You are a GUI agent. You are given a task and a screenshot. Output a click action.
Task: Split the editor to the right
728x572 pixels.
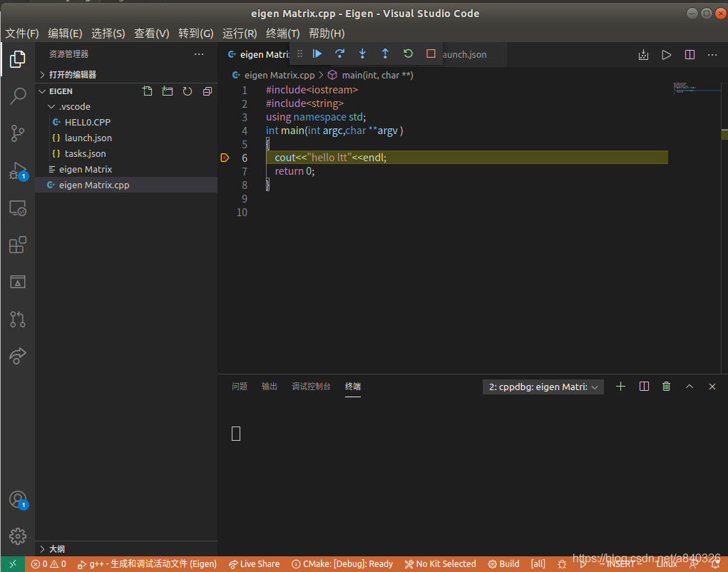pyautogui.click(x=690, y=55)
